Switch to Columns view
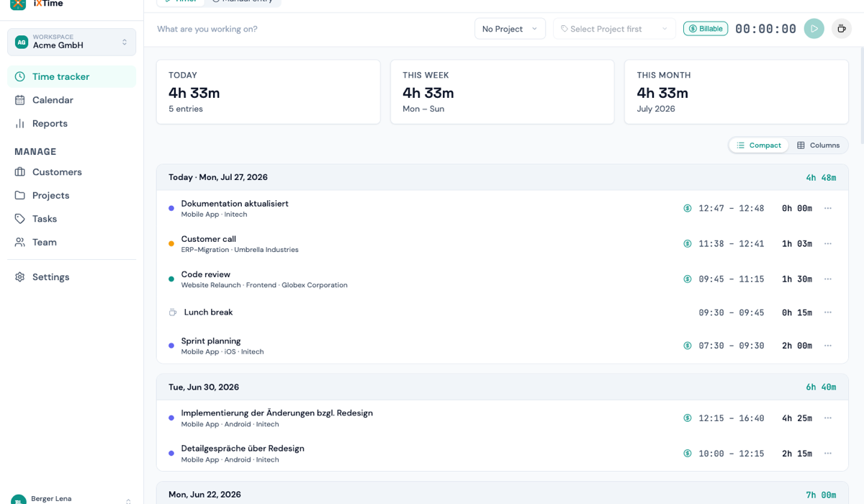864x504 pixels. 818,145
